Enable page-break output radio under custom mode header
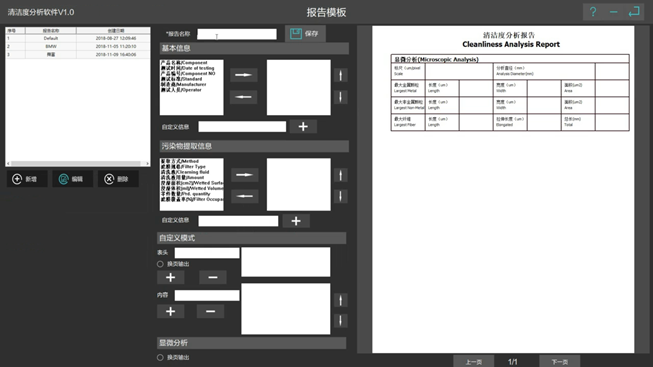 point(160,264)
